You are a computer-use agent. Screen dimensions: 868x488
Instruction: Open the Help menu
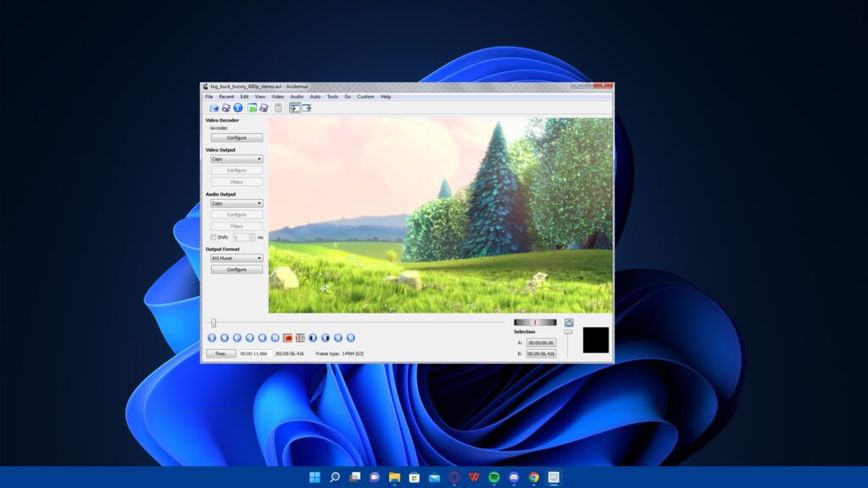(386, 97)
